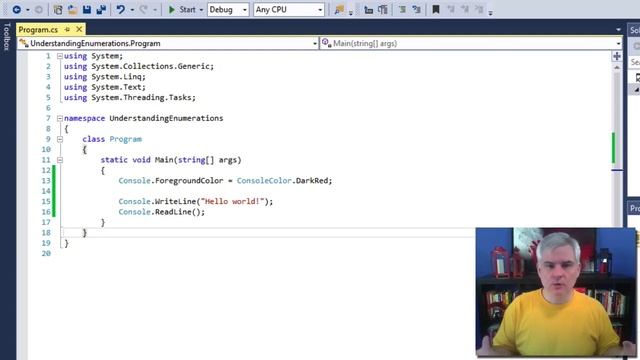
Task: Click the Redo arrow icon
Action: [x=144, y=9]
